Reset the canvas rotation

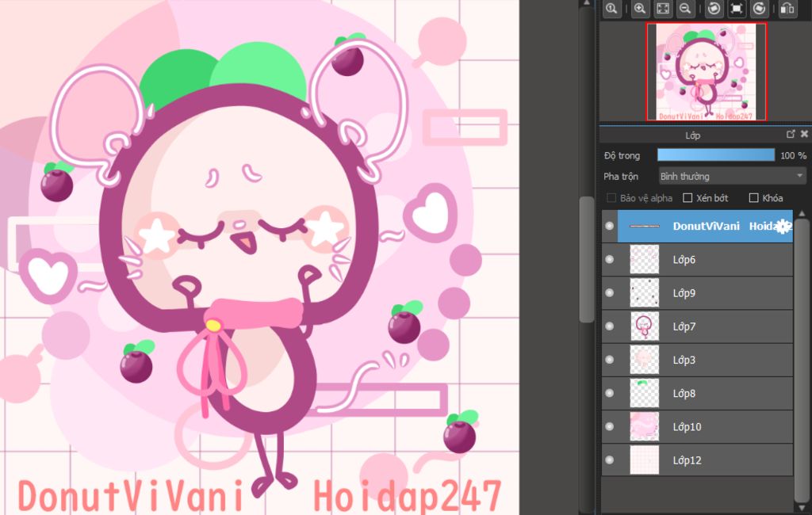[x=737, y=9]
